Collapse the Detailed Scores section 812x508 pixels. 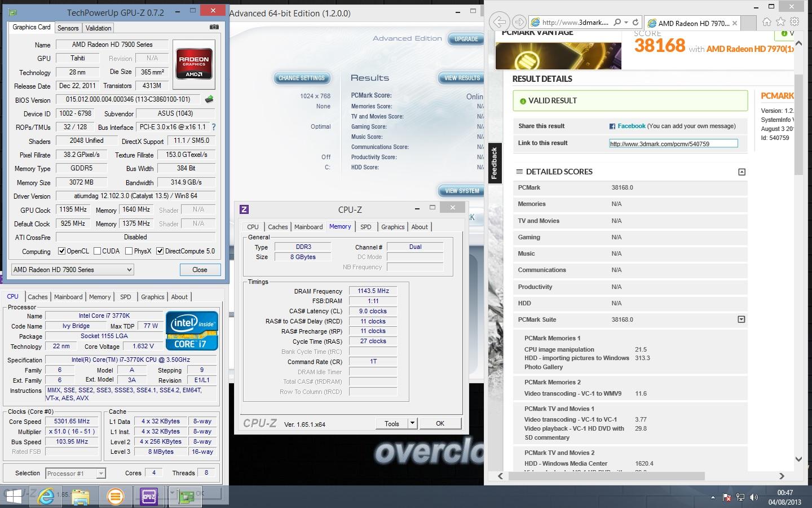742,172
